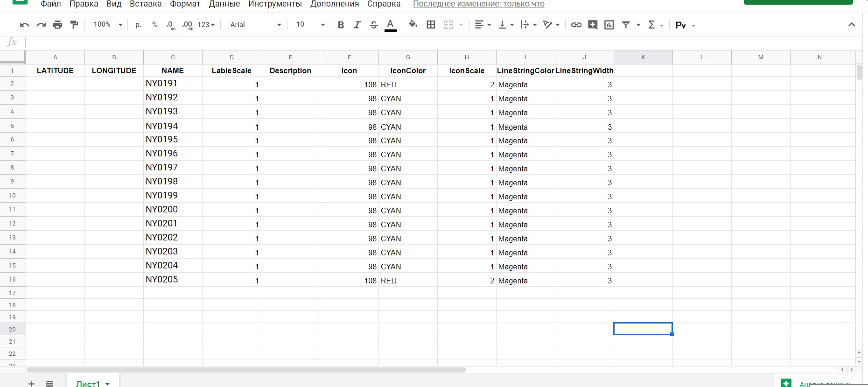
Task: Format cell as percent
Action: [x=154, y=25]
